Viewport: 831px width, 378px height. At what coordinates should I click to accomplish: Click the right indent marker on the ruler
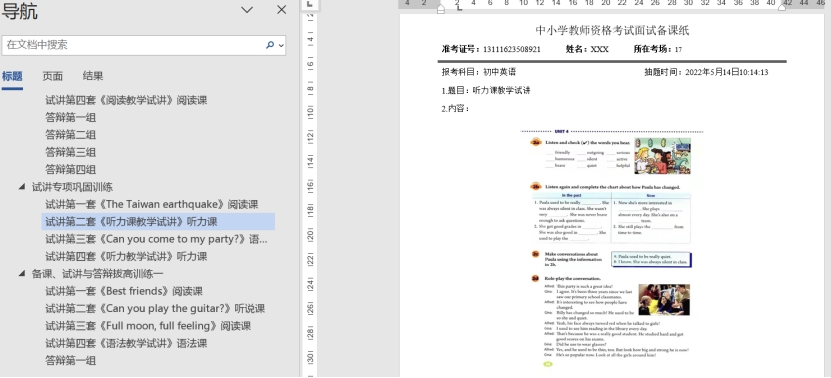[782, 7]
